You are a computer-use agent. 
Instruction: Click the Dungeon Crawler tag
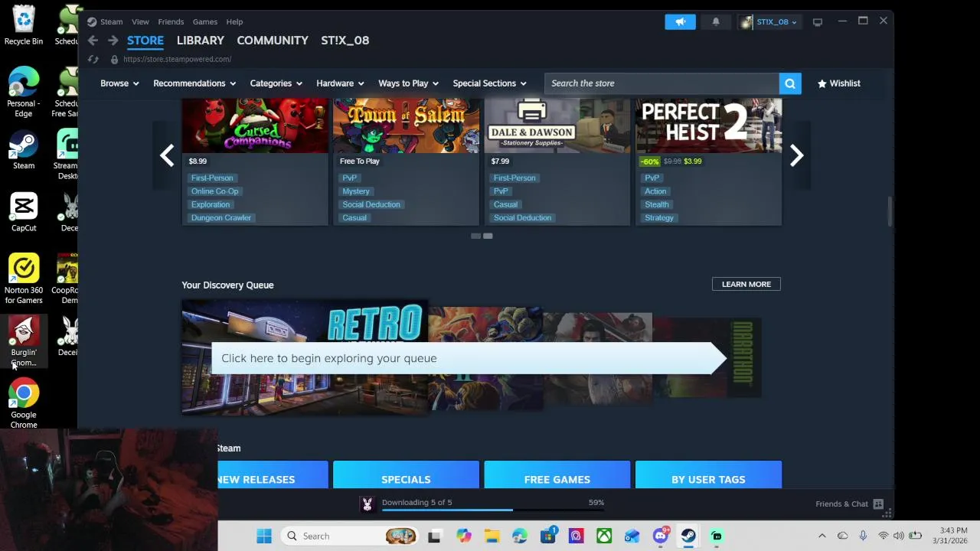click(221, 218)
